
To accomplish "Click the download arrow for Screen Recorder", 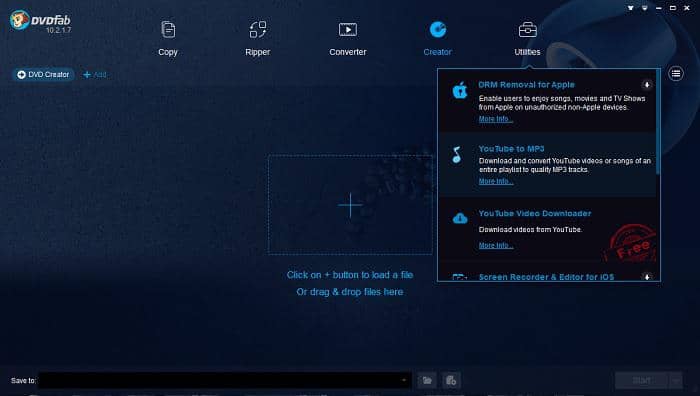I will click(646, 277).
